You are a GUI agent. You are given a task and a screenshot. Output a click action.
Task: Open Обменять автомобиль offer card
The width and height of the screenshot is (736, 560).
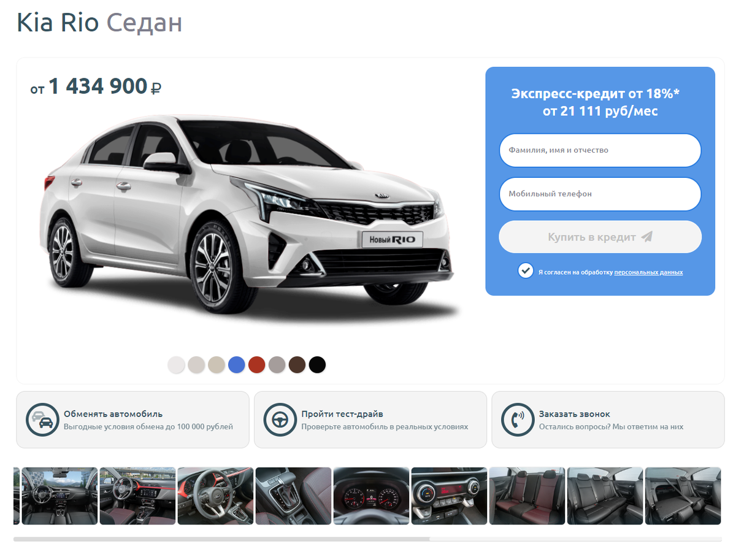132,420
